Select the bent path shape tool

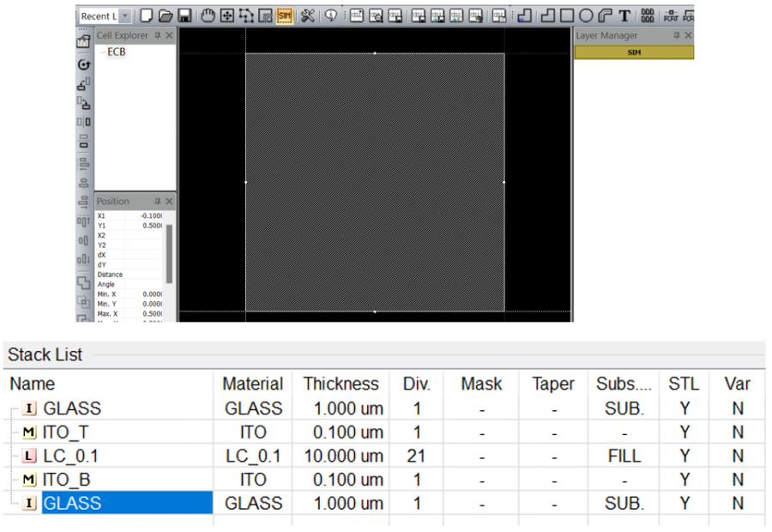click(605, 15)
